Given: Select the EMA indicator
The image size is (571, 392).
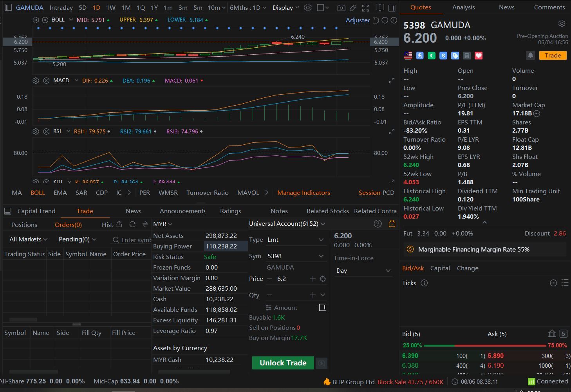Looking at the screenshot, I should (60, 192).
